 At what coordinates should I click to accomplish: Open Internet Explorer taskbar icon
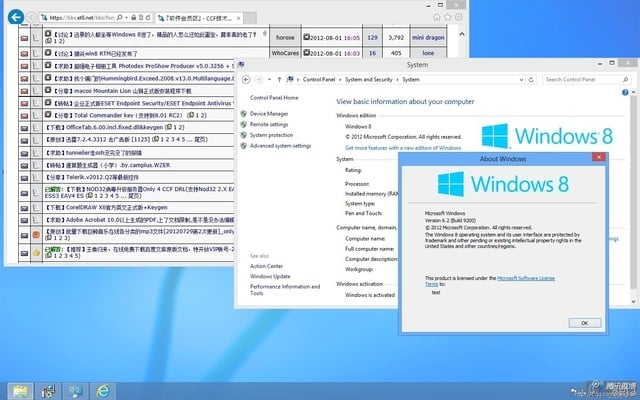[x=103, y=391]
